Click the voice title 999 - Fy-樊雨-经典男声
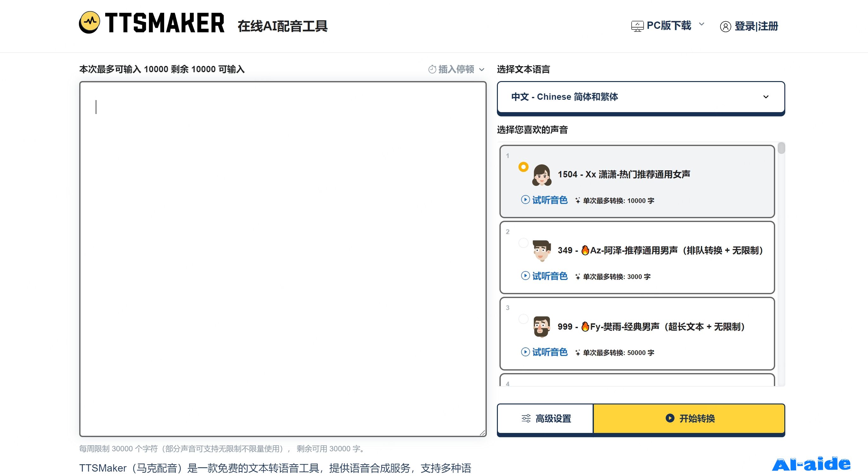The height and width of the screenshot is (476, 868). [651, 327]
